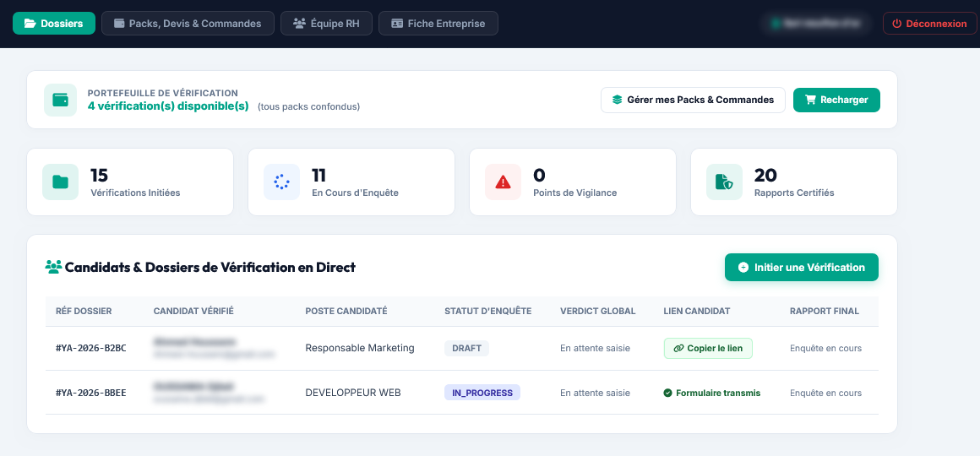Go to the Équipe RH tab
The height and width of the screenshot is (456, 980).
tap(326, 23)
